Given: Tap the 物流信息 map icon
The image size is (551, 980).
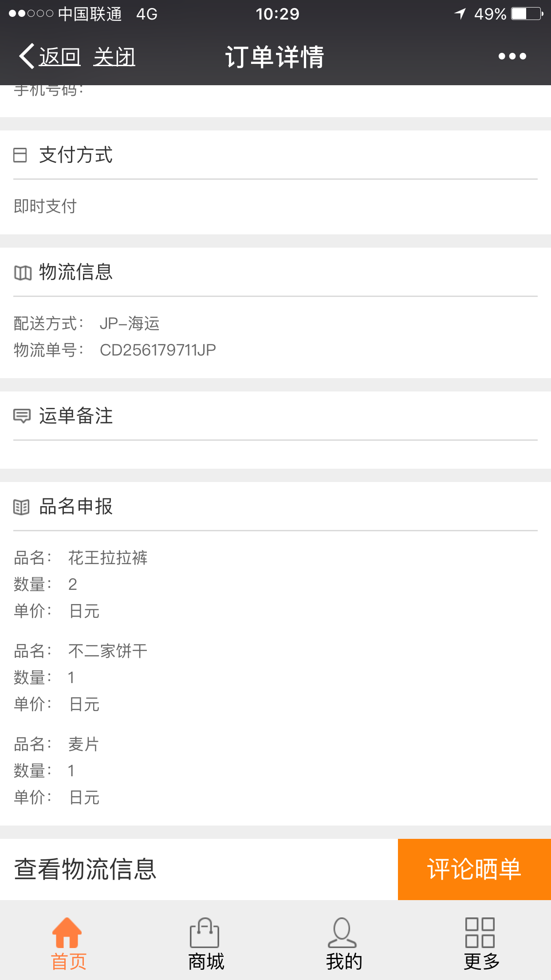Looking at the screenshot, I should 23,273.
